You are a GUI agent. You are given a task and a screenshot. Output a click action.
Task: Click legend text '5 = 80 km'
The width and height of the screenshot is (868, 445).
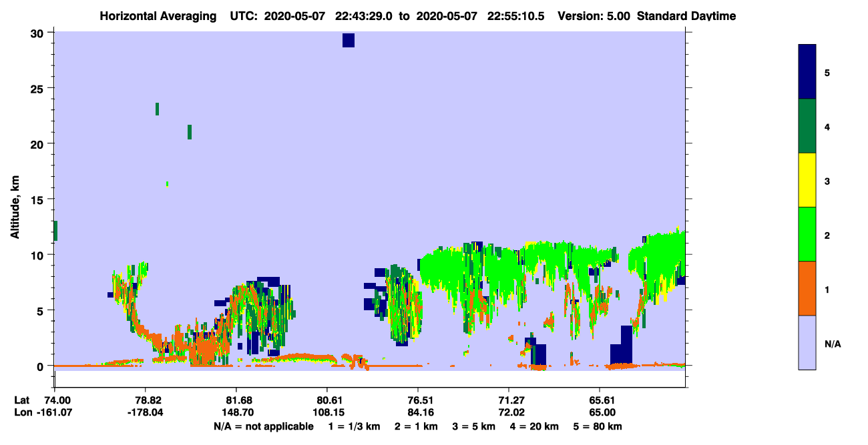click(598, 426)
